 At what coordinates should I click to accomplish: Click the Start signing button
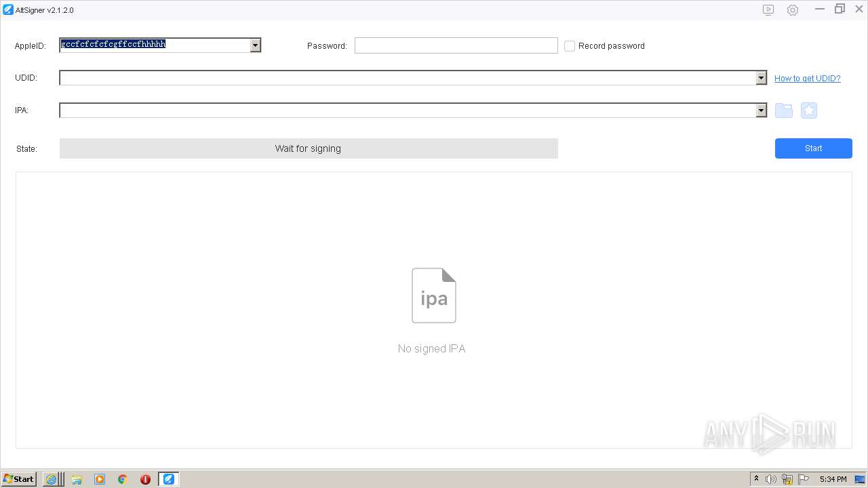(814, 148)
